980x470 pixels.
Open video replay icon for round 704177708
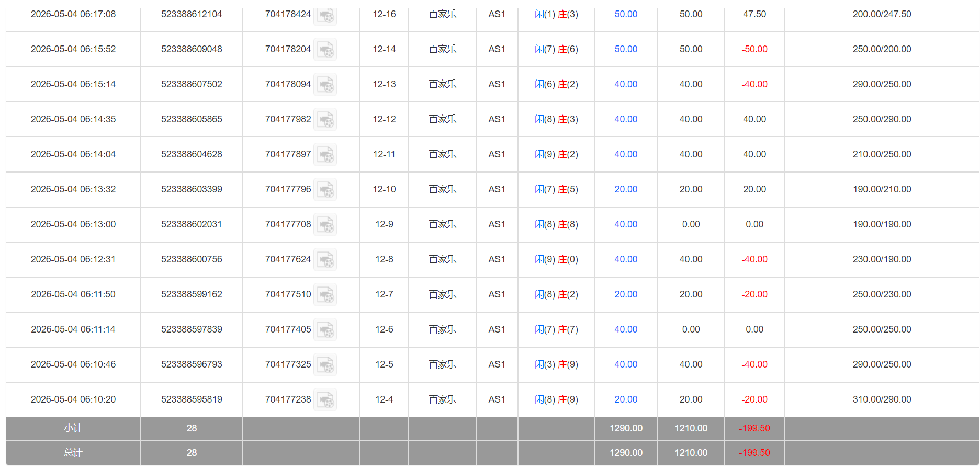click(325, 225)
